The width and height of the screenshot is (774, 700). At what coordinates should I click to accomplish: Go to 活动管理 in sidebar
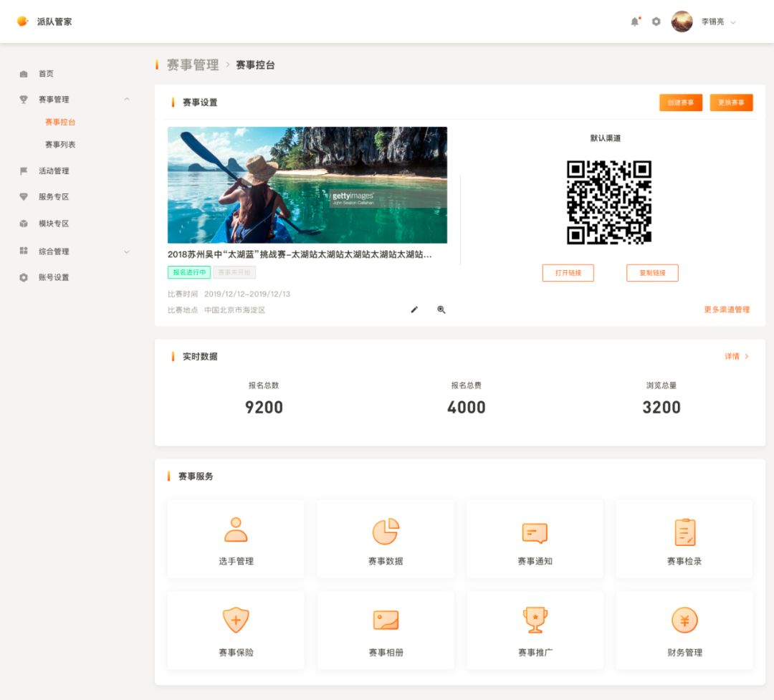[54, 171]
